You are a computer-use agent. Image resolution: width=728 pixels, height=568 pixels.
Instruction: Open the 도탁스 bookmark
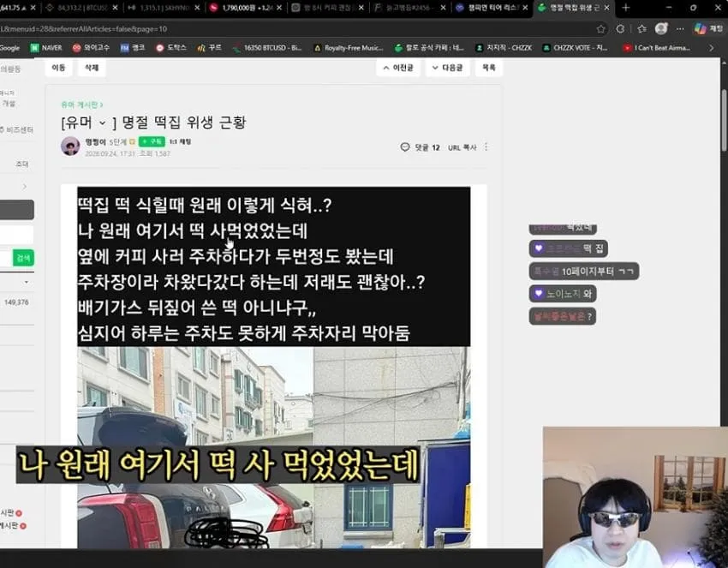pyautogui.click(x=170, y=48)
